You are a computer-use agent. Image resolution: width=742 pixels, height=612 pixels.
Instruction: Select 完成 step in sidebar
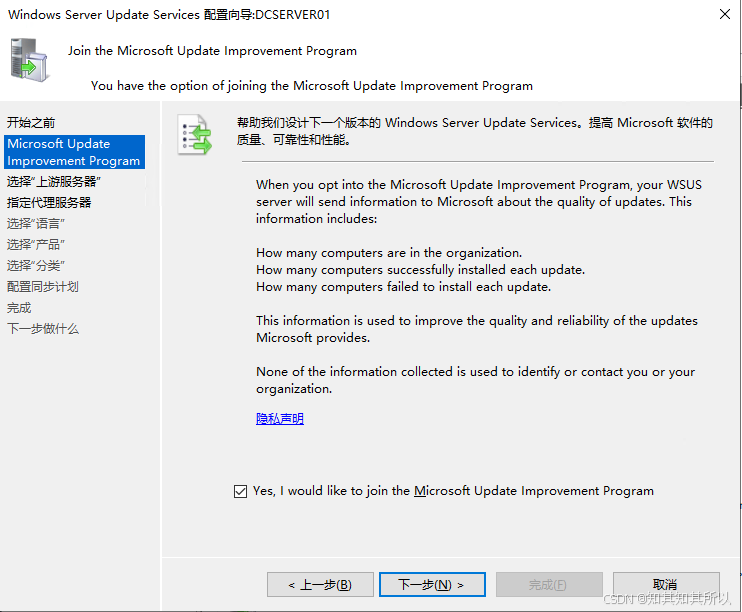(x=19, y=308)
